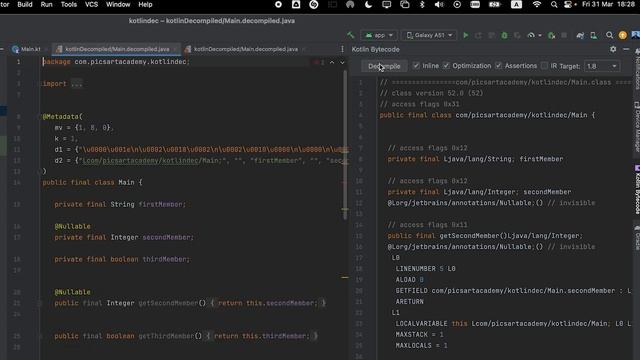Select the second Main.decompiled.java tab
This screenshot has width=640, height=360.
246,49
